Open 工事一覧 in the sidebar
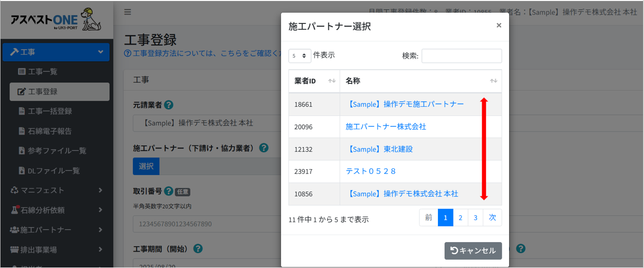The height and width of the screenshot is (268, 644). pos(43,72)
